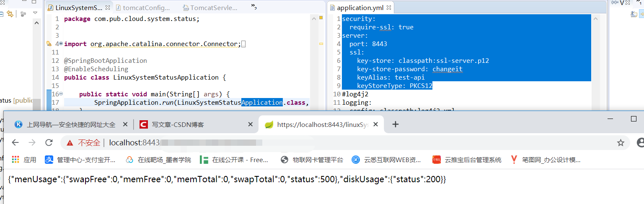The image size is (644, 204).
Task: Bookmark this page with the star icon
Action: coord(621,143)
